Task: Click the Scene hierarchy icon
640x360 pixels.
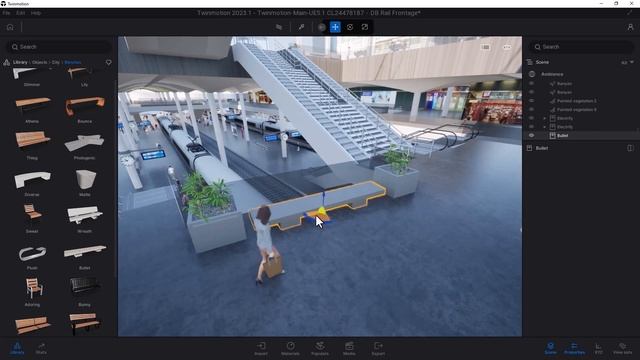Action: click(x=530, y=62)
